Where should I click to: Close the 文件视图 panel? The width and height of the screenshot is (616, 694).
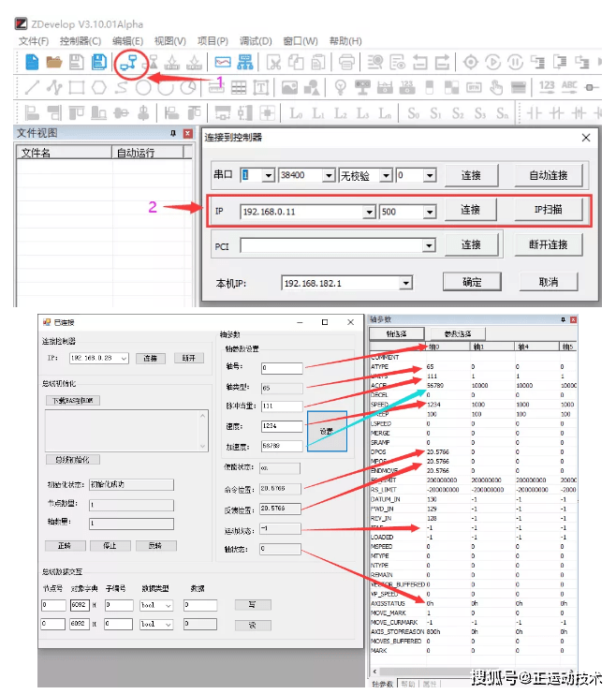[x=187, y=133]
